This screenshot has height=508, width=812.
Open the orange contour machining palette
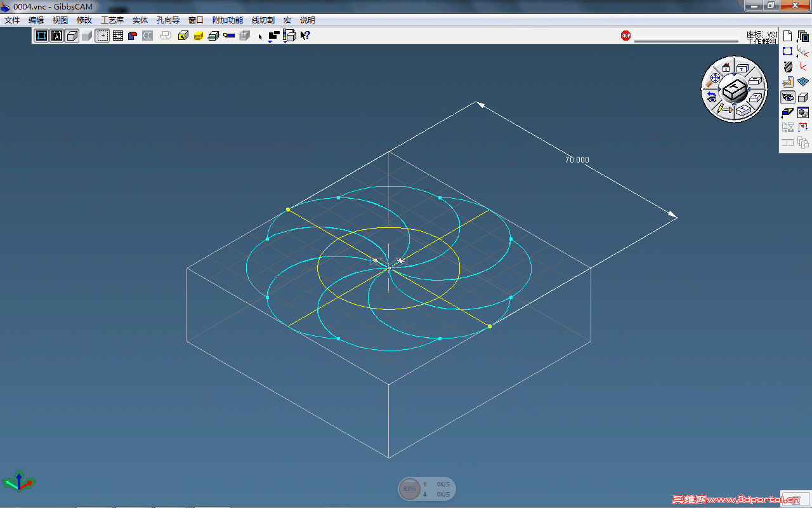pos(788,82)
